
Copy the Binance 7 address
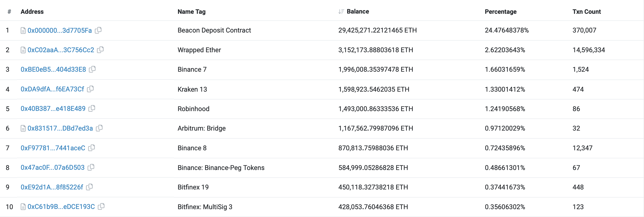click(x=92, y=69)
